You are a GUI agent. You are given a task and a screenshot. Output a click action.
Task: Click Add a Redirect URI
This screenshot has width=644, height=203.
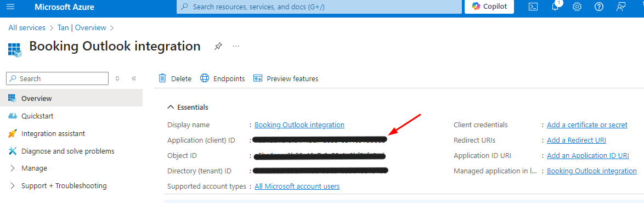(576, 140)
